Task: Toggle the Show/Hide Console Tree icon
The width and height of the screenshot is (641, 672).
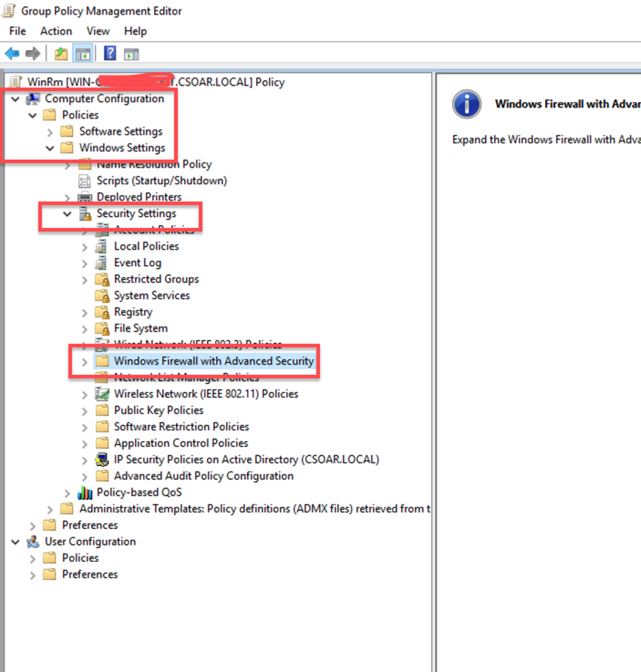Action: pyautogui.click(x=82, y=53)
